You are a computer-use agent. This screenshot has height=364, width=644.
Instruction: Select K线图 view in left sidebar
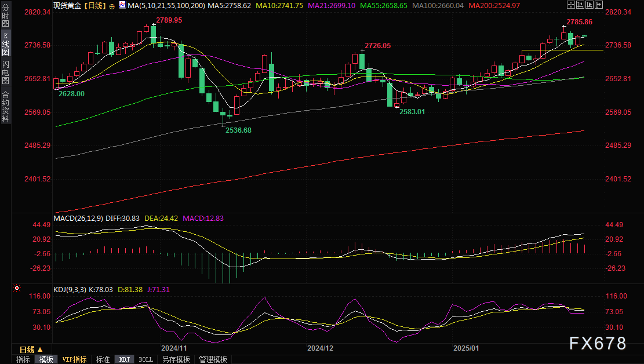click(5, 44)
